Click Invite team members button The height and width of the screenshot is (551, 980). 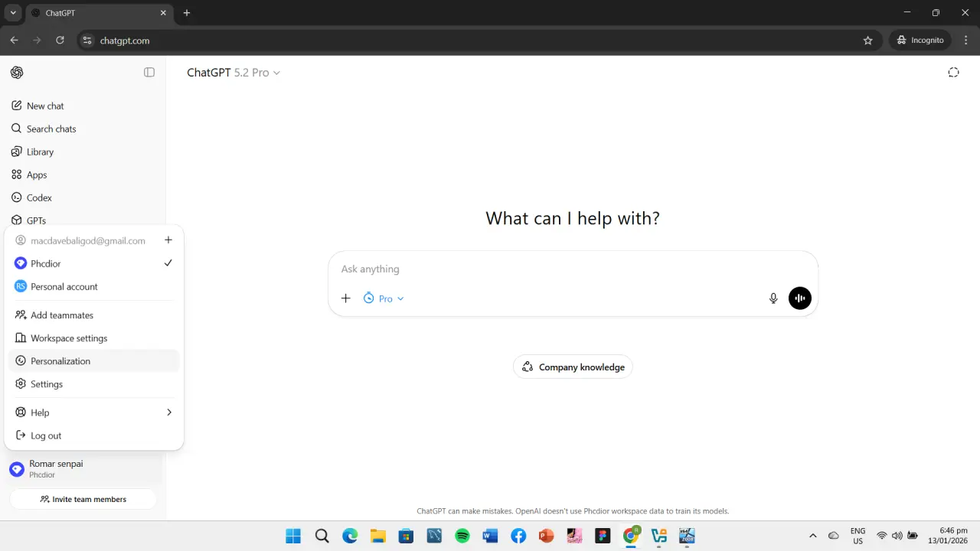point(83,499)
